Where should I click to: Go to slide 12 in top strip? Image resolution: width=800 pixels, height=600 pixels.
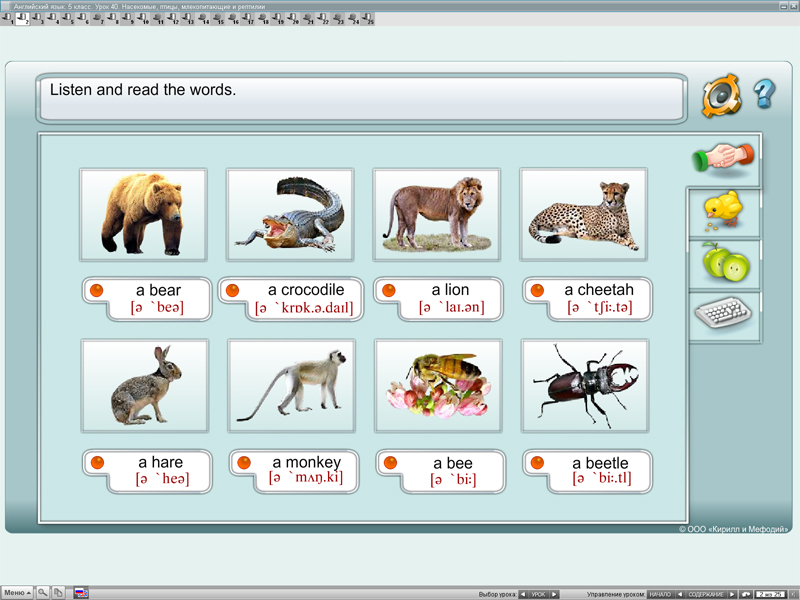click(172, 18)
